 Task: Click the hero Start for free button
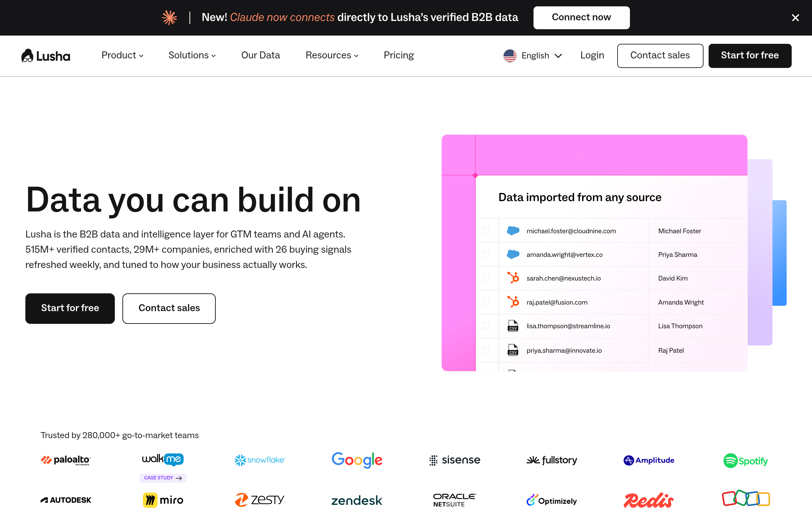(70, 308)
